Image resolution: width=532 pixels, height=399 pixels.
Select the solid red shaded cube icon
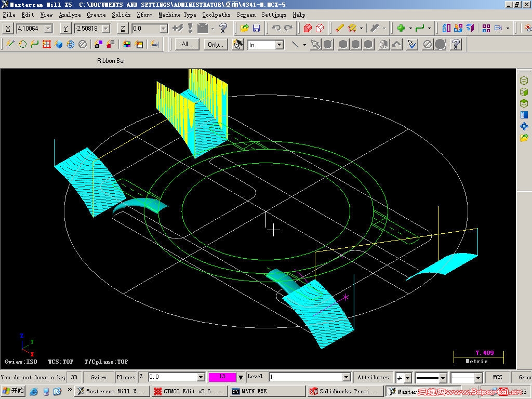(308, 28)
